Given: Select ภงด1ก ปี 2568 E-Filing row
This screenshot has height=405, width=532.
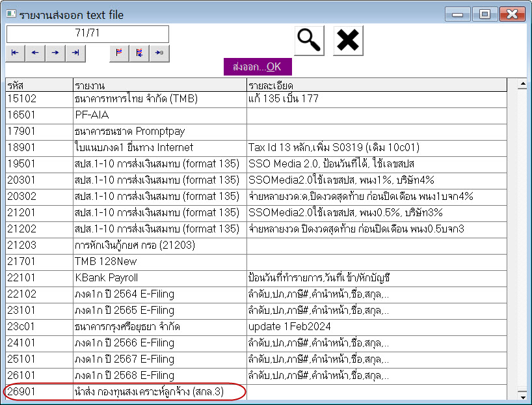Looking at the screenshot, I should [x=256, y=376].
